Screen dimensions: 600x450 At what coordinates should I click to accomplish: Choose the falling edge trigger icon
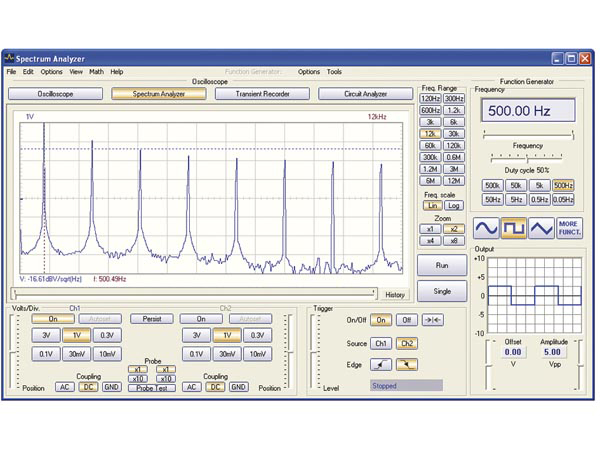pyautogui.click(x=407, y=365)
